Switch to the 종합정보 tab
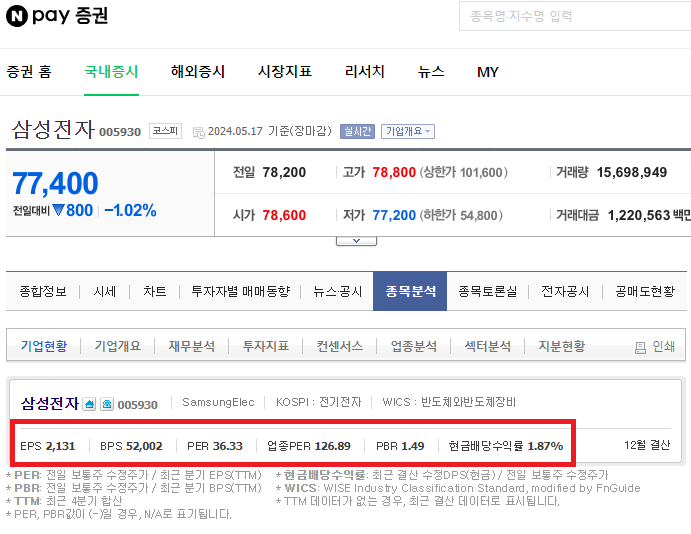Screen dimensions: 691x534 pyautogui.click(x=43, y=291)
